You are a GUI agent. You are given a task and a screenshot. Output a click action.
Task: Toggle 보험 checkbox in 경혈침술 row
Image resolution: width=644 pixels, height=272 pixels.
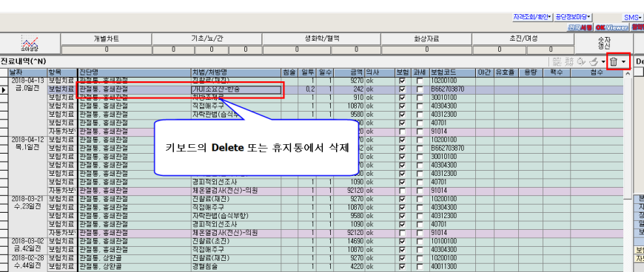pos(402,267)
